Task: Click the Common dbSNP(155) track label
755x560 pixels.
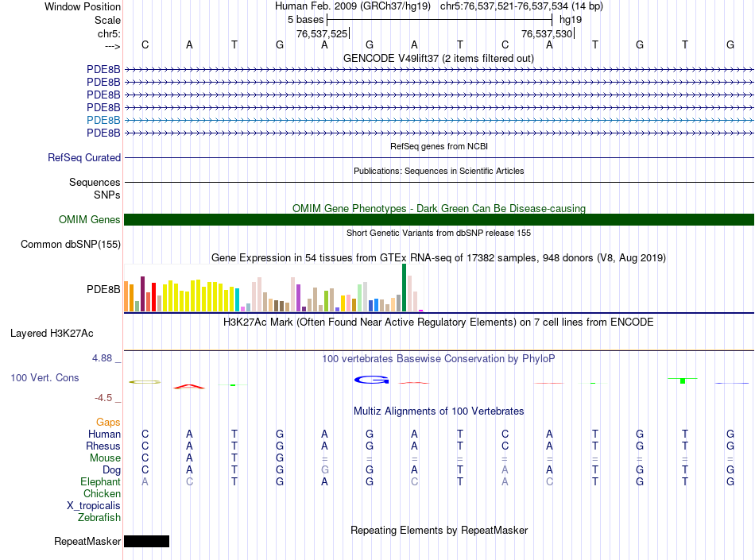Action: coord(71,245)
